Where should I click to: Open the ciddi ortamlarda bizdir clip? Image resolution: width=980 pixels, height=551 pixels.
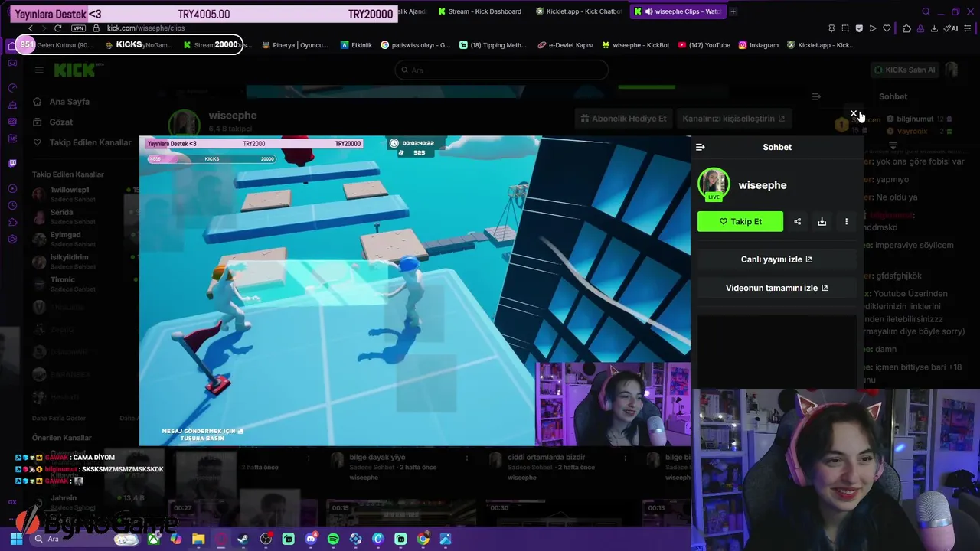[x=547, y=458]
